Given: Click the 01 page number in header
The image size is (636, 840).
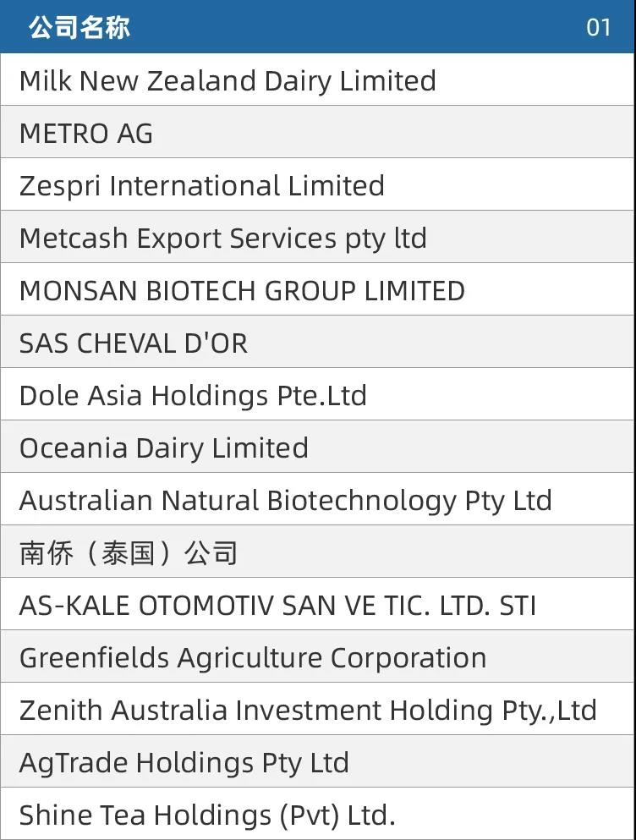Looking at the screenshot, I should point(599,28).
